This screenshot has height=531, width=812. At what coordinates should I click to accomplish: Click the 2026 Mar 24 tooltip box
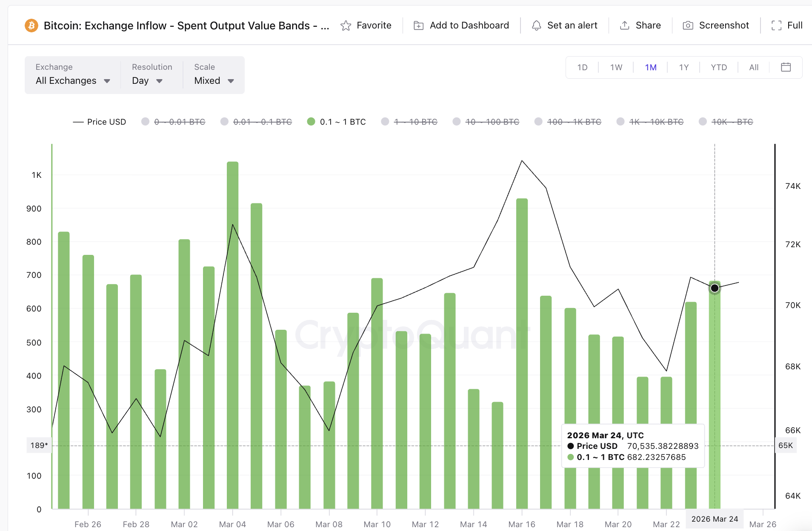click(632, 446)
